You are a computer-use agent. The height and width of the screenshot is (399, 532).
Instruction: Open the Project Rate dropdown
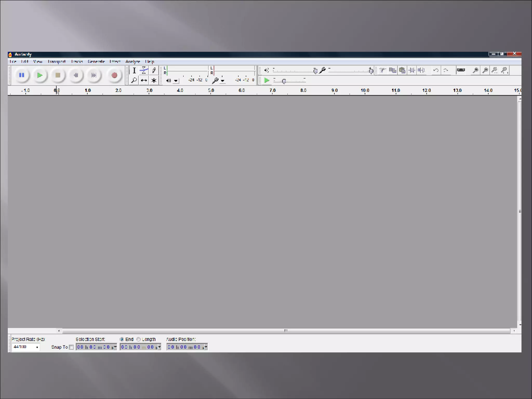37,347
